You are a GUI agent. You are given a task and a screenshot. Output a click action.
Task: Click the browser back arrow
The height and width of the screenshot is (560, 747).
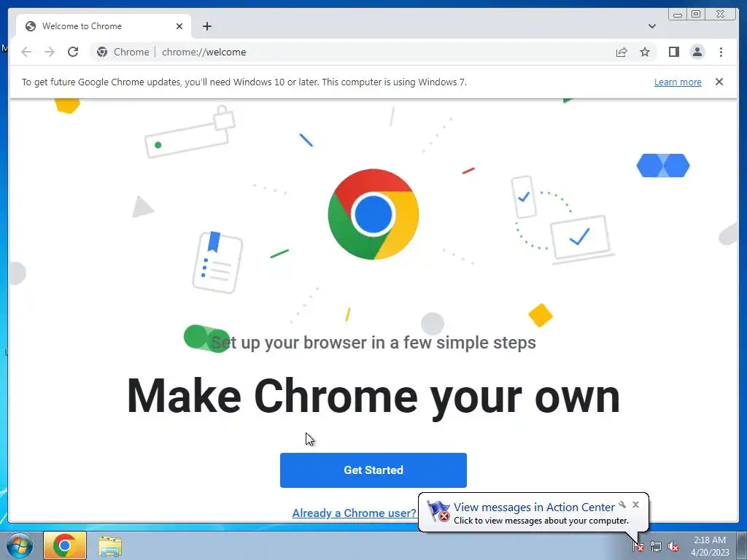pyautogui.click(x=26, y=52)
